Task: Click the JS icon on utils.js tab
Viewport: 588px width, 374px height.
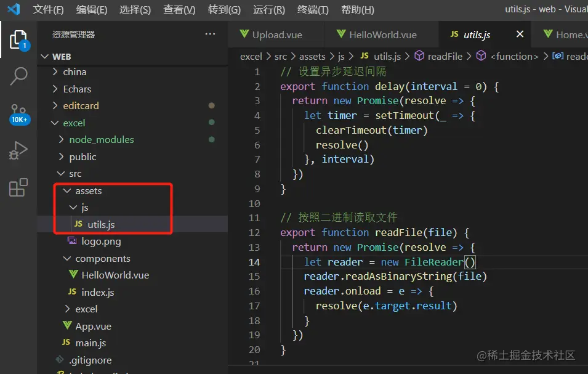Action: pyautogui.click(x=454, y=34)
